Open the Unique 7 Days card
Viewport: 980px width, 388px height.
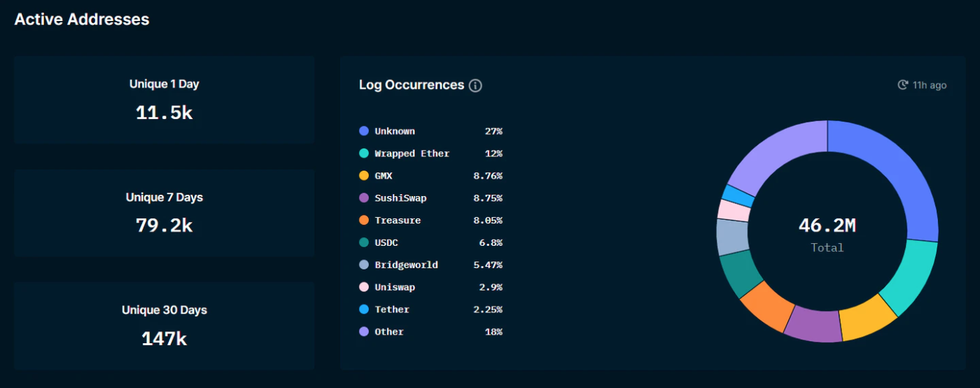point(164,213)
